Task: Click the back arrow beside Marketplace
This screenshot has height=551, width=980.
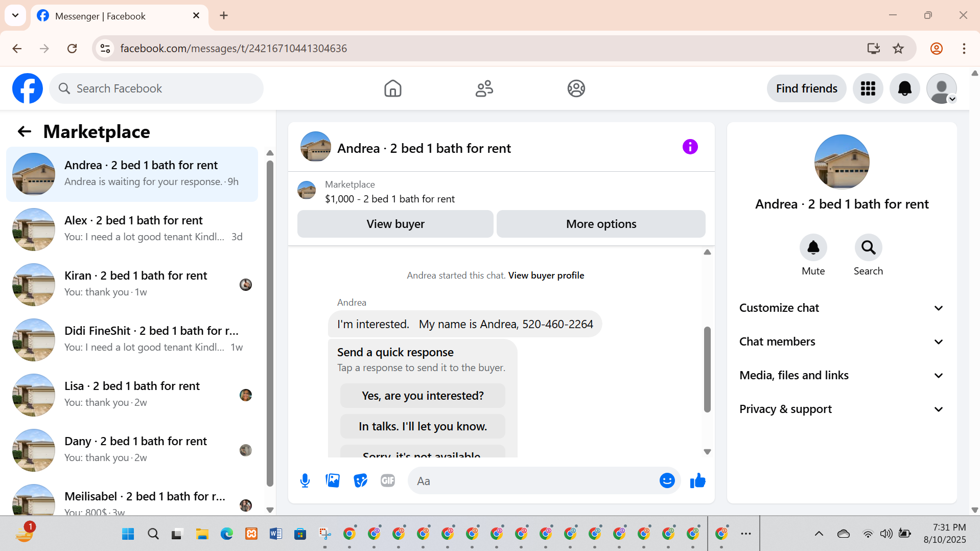Action: click(x=24, y=132)
